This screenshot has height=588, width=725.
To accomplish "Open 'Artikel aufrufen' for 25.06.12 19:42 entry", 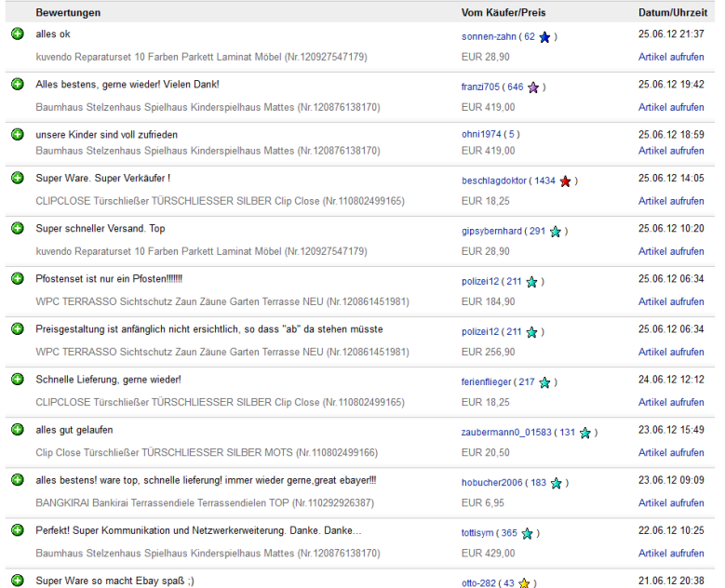I will 671,107.
